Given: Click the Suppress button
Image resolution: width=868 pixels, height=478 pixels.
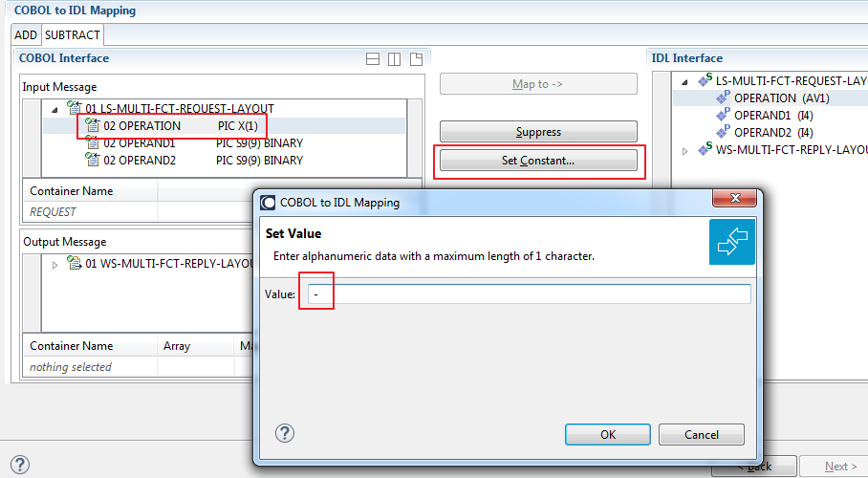Looking at the screenshot, I should tap(538, 132).
